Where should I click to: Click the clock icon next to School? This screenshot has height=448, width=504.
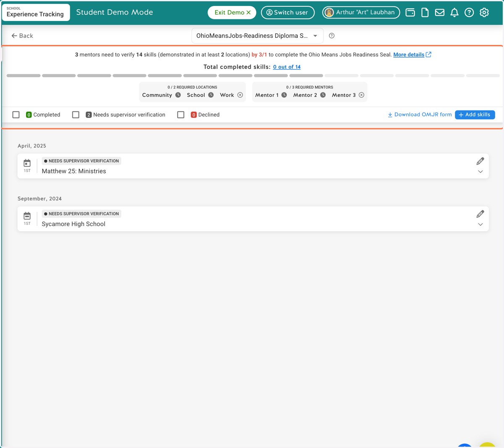click(211, 95)
